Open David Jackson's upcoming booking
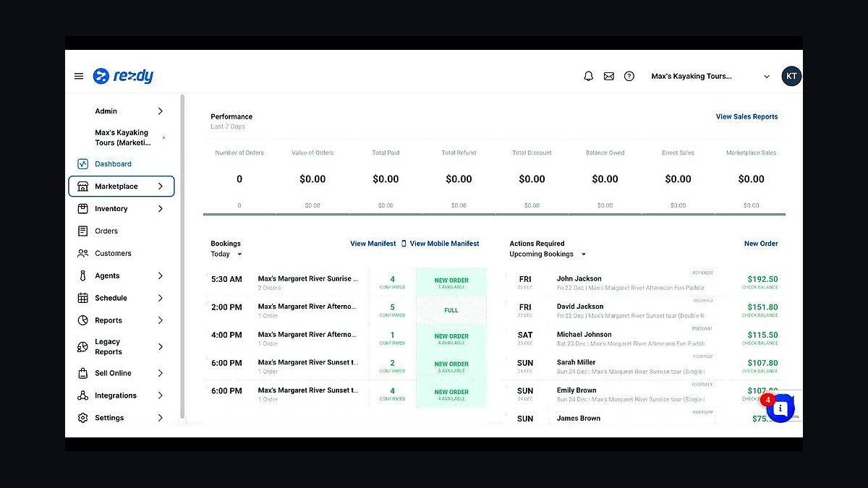 580,307
